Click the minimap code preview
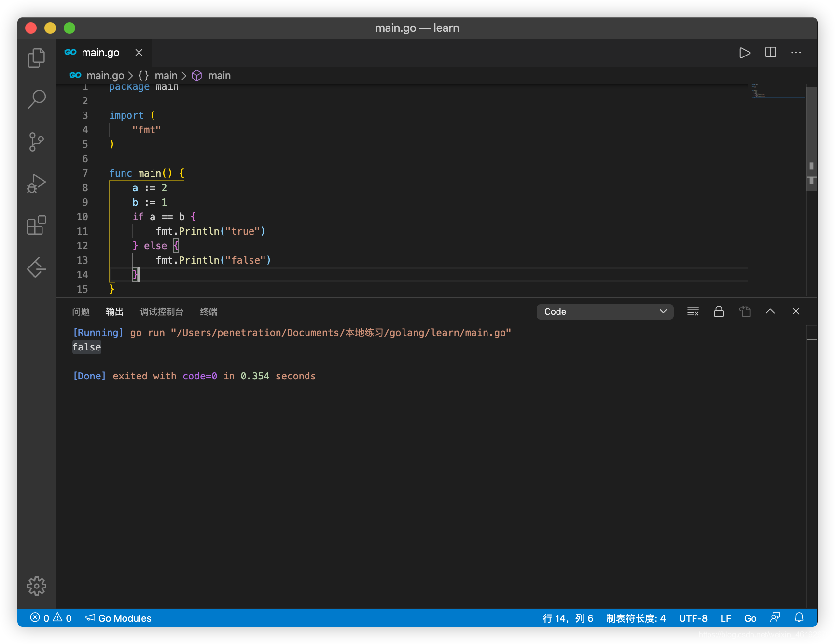The height and width of the screenshot is (644, 835). [x=777, y=91]
